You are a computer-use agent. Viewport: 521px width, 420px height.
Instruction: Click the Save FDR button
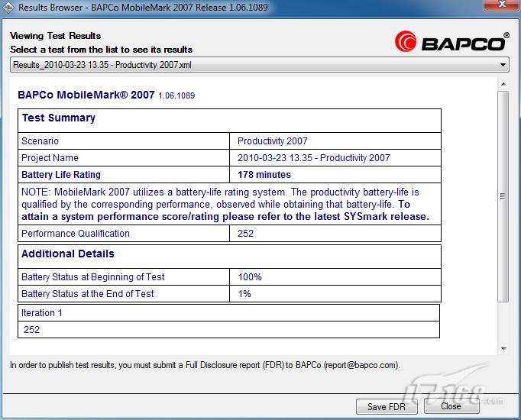click(x=387, y=406)
